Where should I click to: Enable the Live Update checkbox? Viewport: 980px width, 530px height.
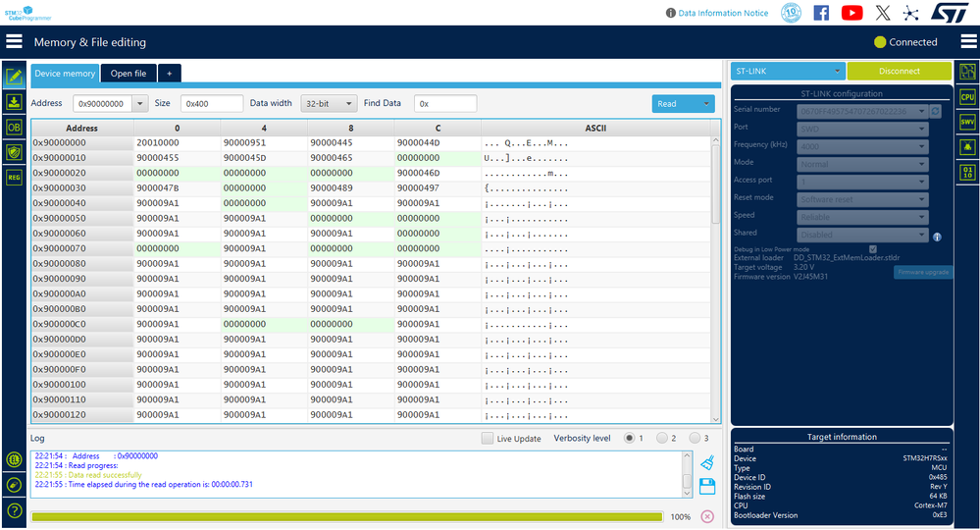tap(488, 438)
